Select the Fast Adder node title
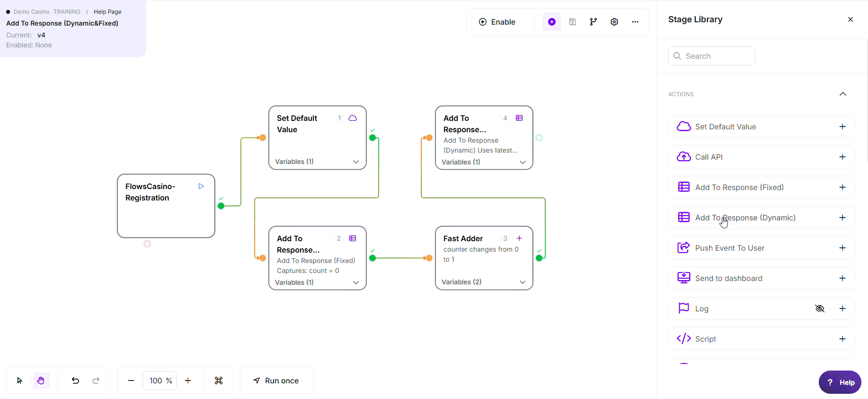 click(x=463, y=238)
